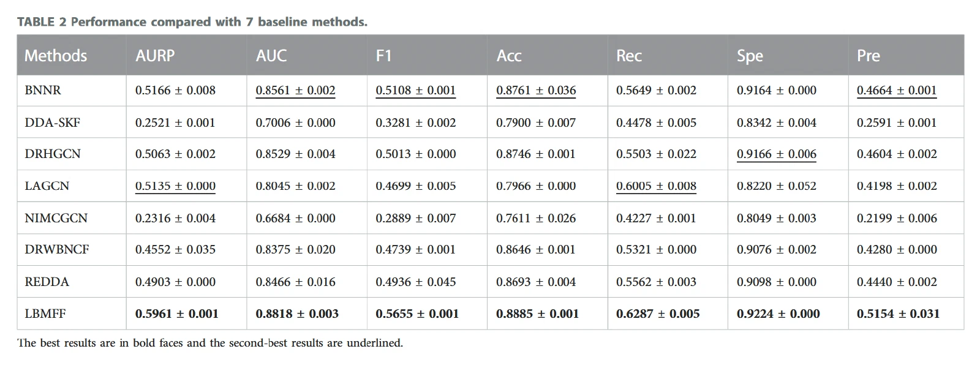This screenshot has height=365, width=980.
Task: Click the F1 column header
Action: coord(383,56)
